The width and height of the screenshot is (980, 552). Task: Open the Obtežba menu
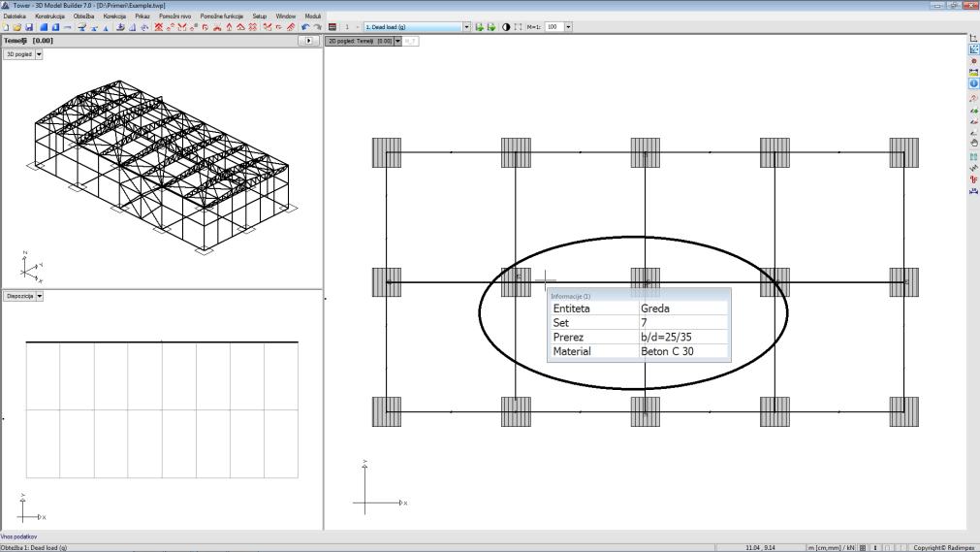[83, 16]
